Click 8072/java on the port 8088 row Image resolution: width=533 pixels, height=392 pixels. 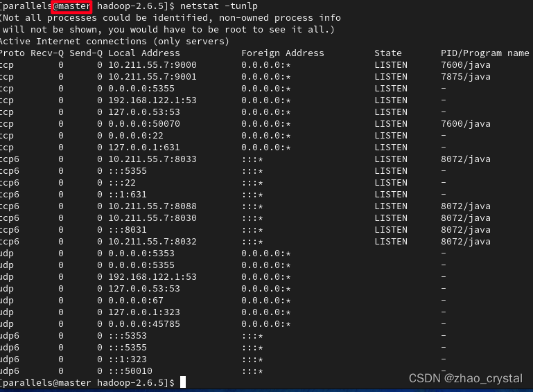point(465,206)
